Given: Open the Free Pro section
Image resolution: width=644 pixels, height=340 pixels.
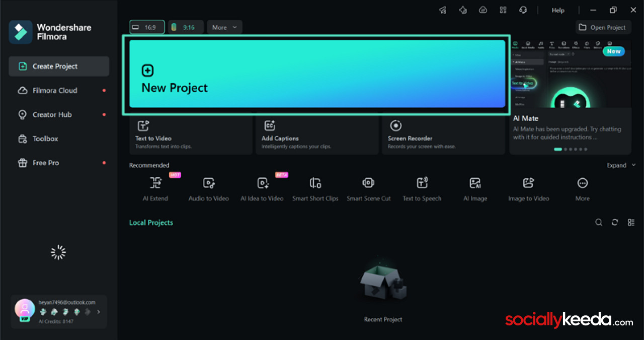Looking at the screenshot, I should coord(59,163).
